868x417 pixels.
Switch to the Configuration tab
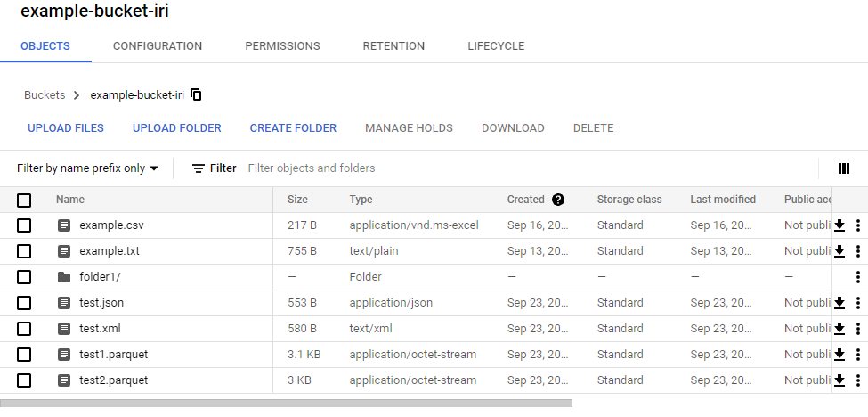click(158, 46)
